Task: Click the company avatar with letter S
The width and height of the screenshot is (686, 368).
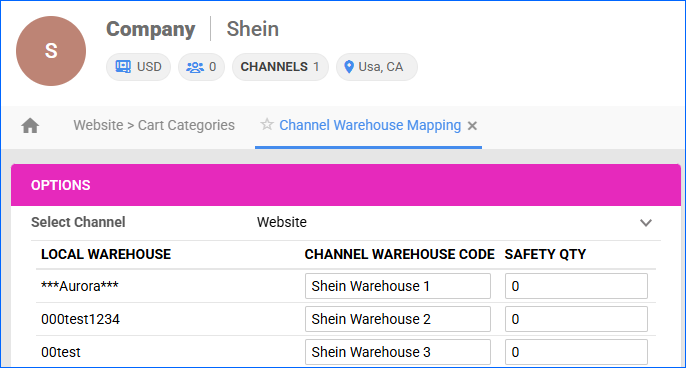Action: coord(51,51)
